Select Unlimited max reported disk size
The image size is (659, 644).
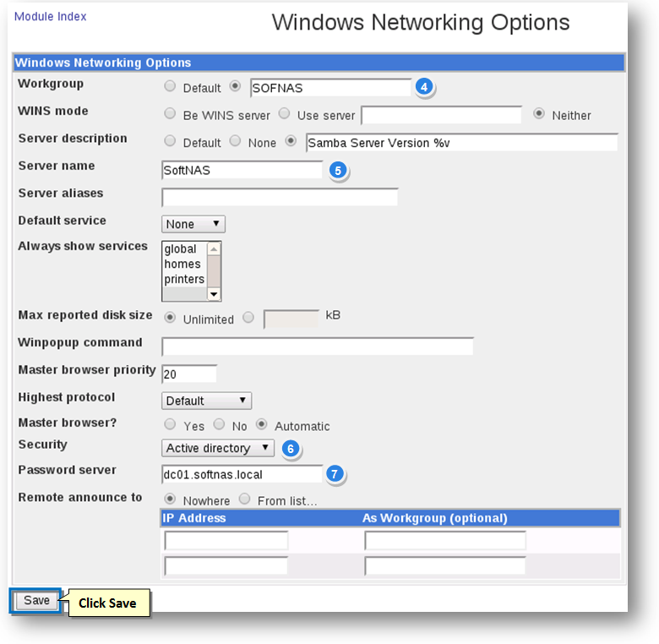[x=170, y=318]
